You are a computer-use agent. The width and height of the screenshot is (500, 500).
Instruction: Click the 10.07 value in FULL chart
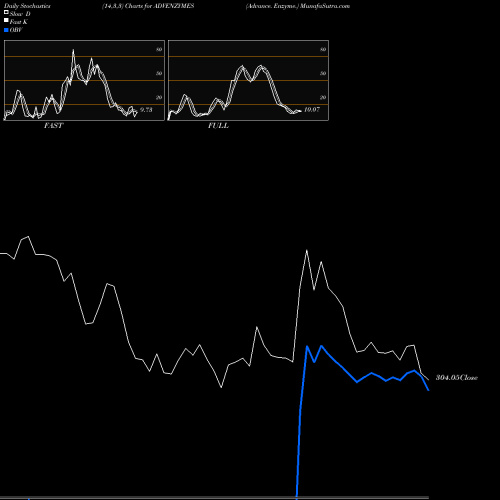tap(312, 109)
